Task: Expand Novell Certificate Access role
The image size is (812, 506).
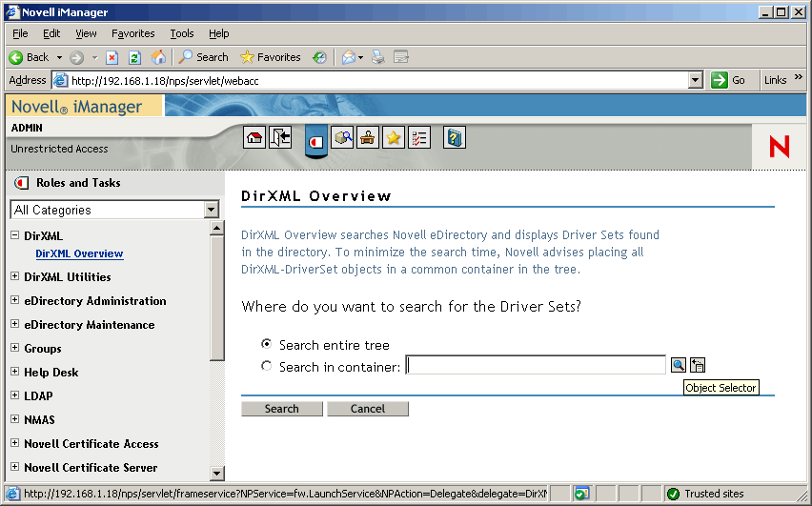Action: tap(15, 443)
